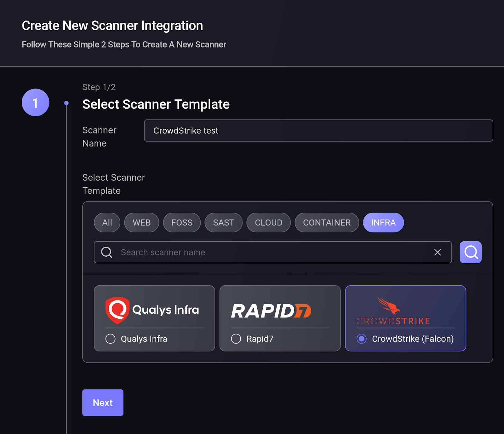
Task: Focus the Scanner Name input field
Action: [x=318, y=131]
